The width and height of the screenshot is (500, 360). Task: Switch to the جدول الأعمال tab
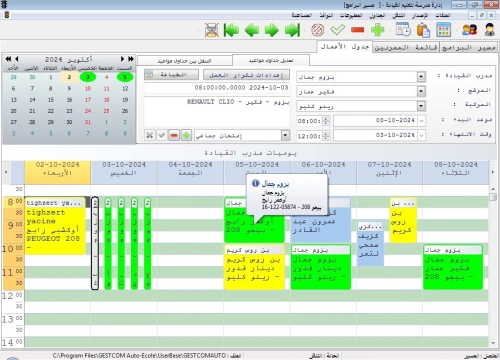[x=344, y=47]
